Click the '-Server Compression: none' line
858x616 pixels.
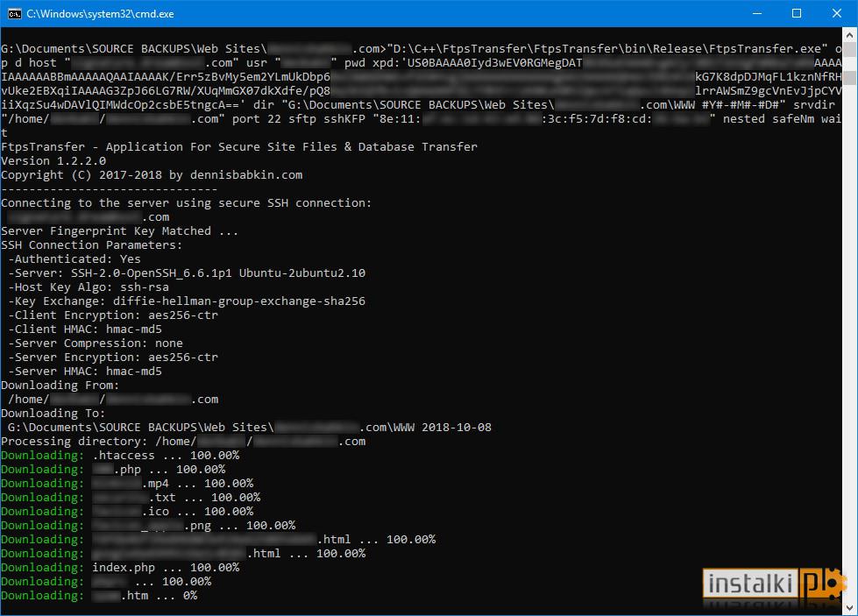[x=96, y=343]
